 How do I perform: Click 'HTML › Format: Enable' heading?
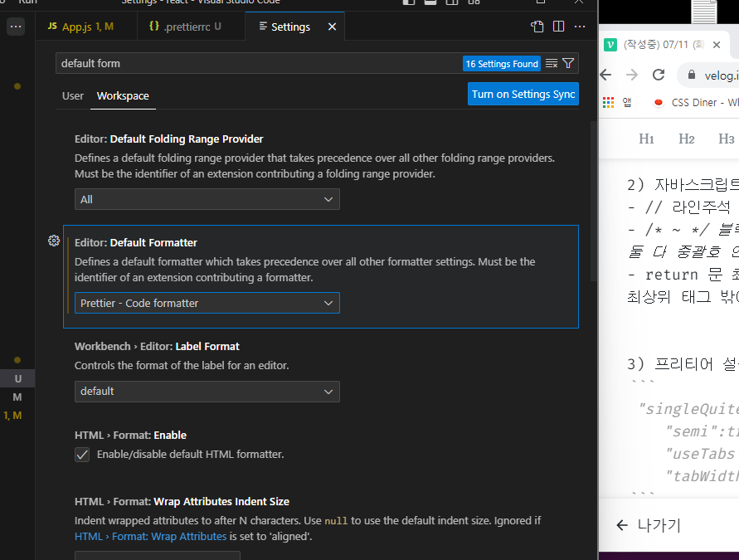click(x=130, y=435)
